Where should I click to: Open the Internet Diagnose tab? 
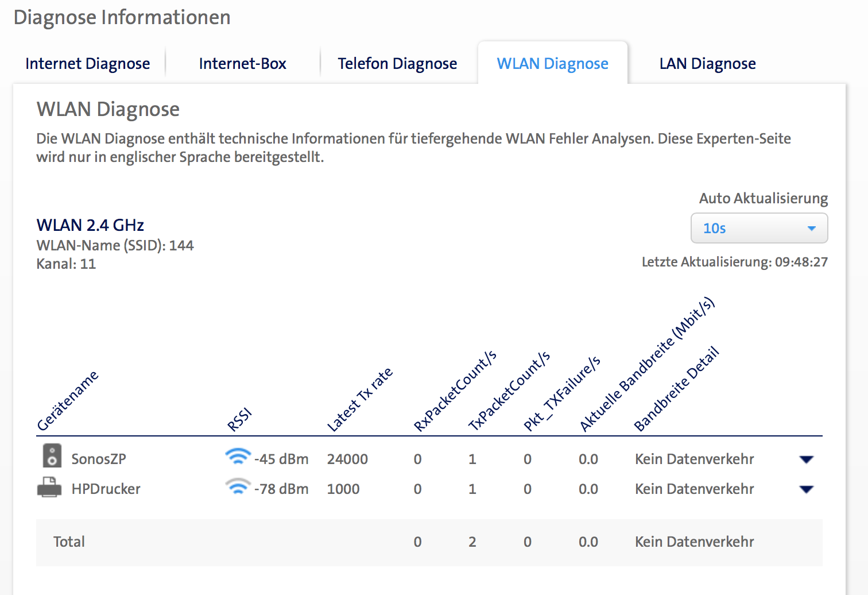tap(88, 64)
